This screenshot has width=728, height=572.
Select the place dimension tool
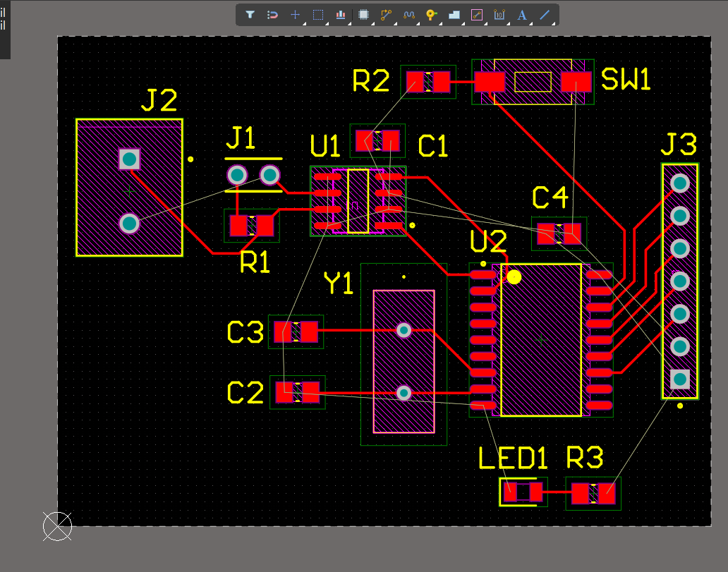[499, 15]
